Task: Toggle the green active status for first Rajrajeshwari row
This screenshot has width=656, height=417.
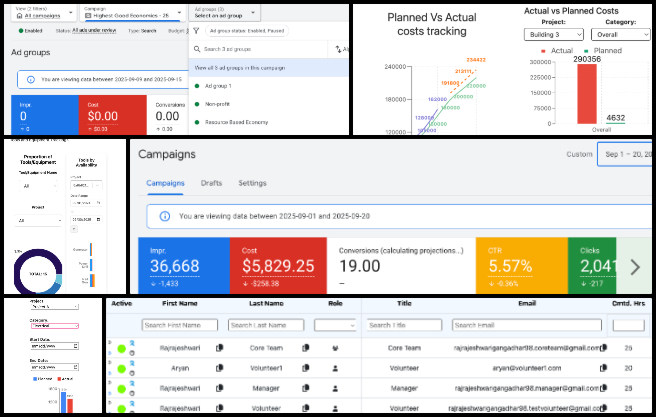Action: pos(121,348)
